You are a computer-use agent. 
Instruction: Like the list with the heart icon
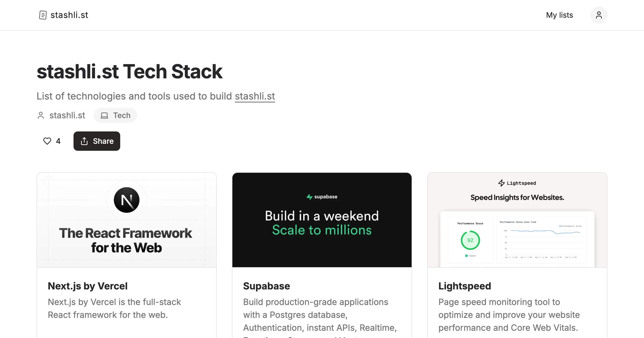coord(47,141)
